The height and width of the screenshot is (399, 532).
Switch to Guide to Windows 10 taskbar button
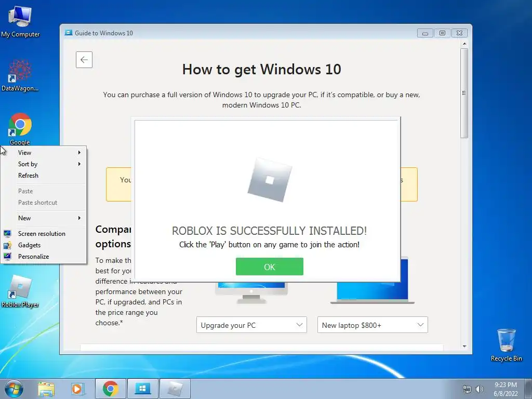pyautogui.click(x=142, y=389)
